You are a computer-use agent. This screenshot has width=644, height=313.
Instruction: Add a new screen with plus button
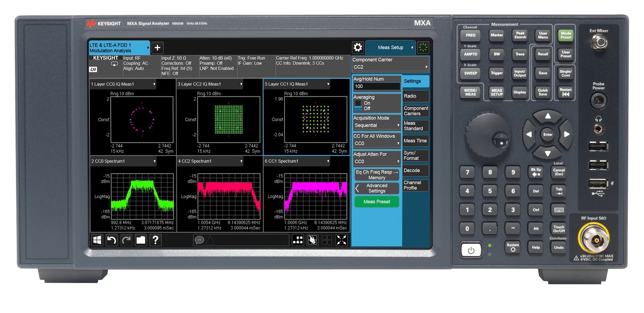tap(157, 48)
